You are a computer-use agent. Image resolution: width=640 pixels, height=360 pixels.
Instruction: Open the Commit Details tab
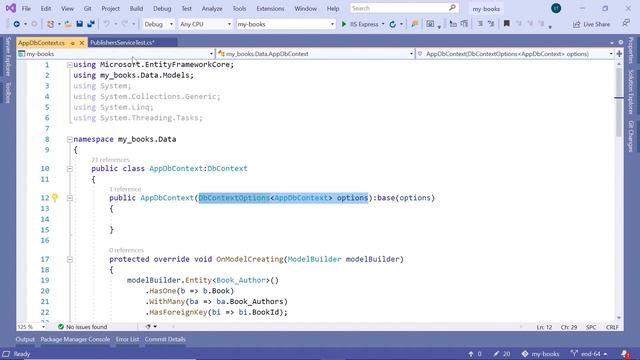(165, 339)
